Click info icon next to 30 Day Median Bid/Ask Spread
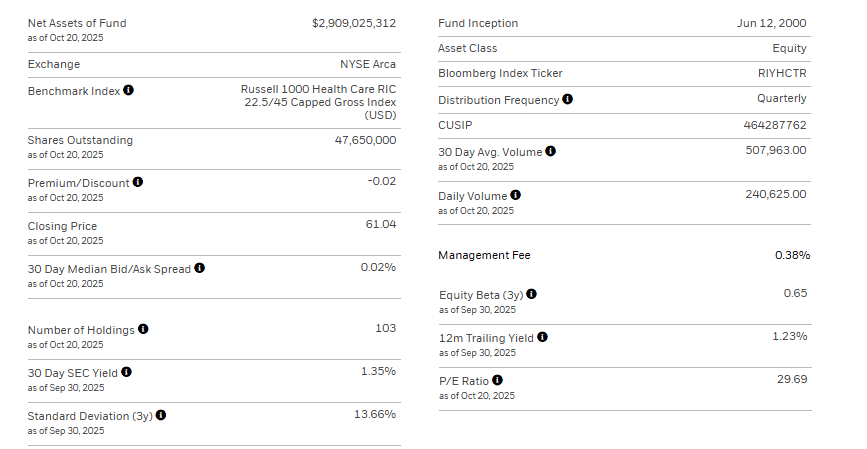The height and width of the screenshot is (449, 867). point(200,269)
